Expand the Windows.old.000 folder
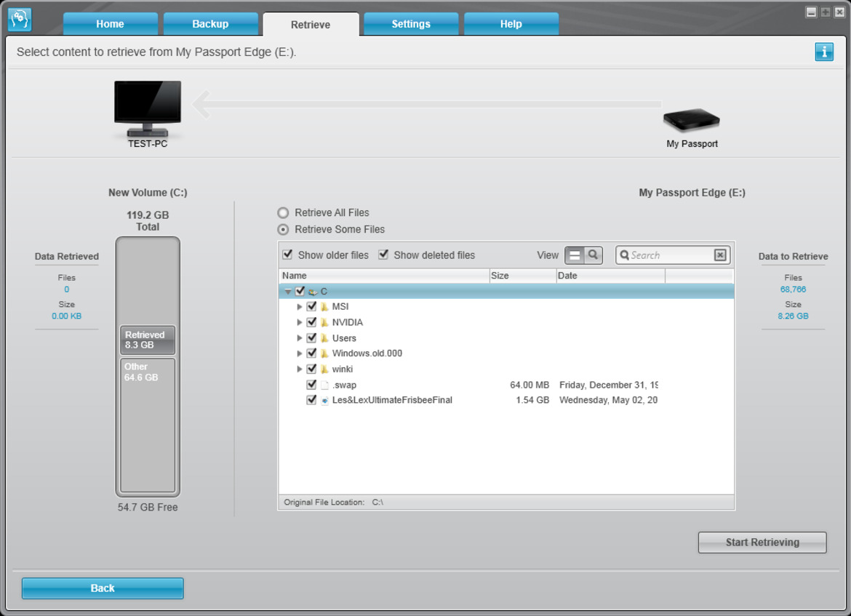Viewport: 851px width, 616px height. coord(299,353)
